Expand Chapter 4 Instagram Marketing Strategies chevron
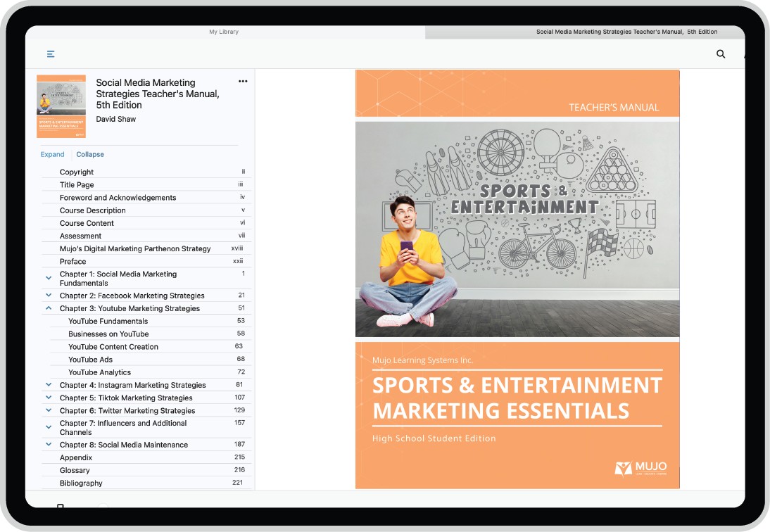770x532 pixels. (x=49, y=384)
